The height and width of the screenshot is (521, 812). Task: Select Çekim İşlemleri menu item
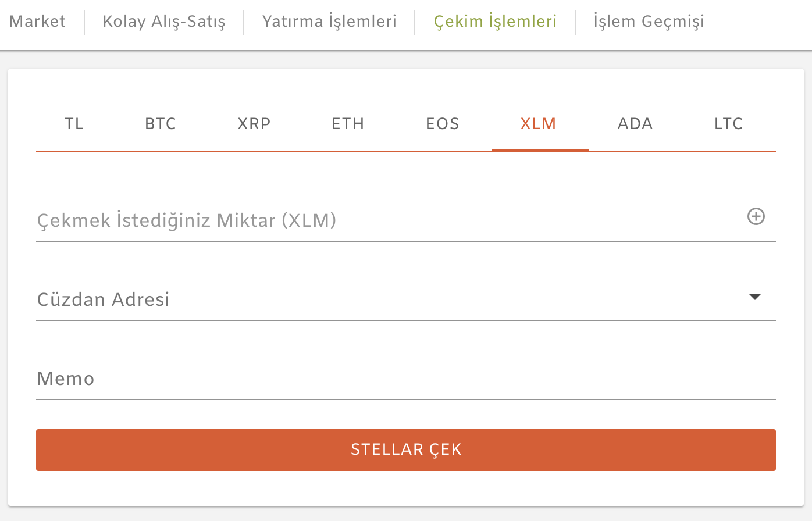pos(496,22)
